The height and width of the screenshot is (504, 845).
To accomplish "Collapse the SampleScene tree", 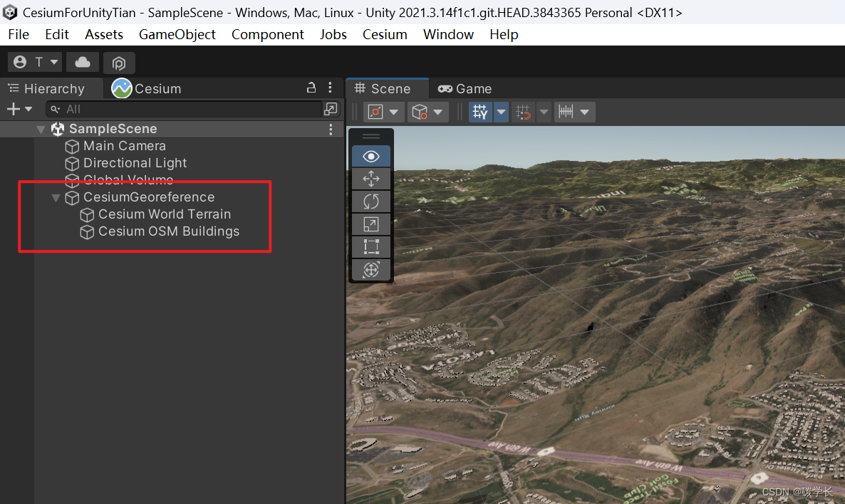I will point(41,130).
